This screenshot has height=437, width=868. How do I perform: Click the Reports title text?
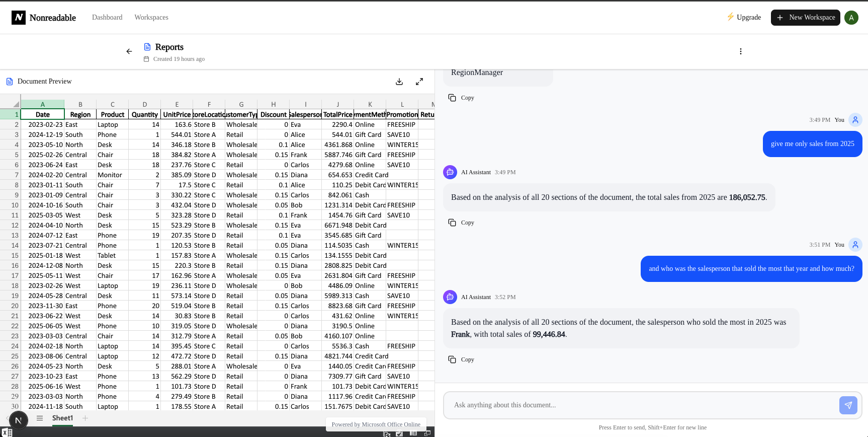pyautogui.click(x=169, y=47)
